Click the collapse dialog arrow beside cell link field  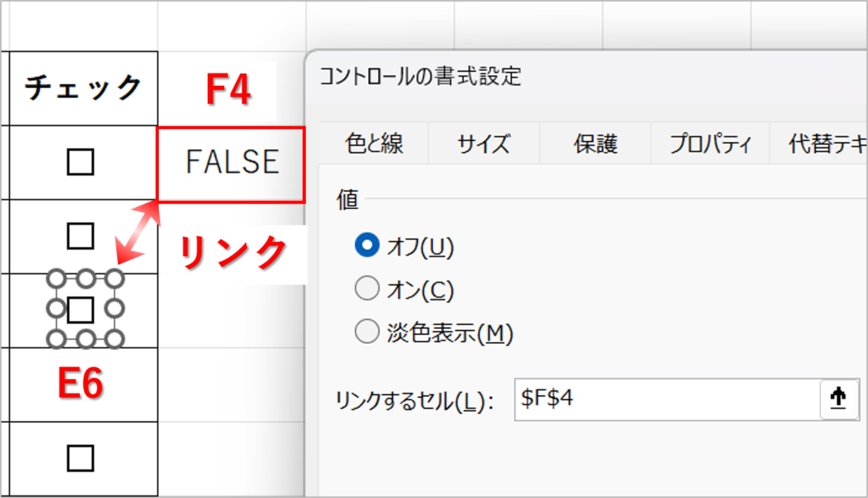839,399
